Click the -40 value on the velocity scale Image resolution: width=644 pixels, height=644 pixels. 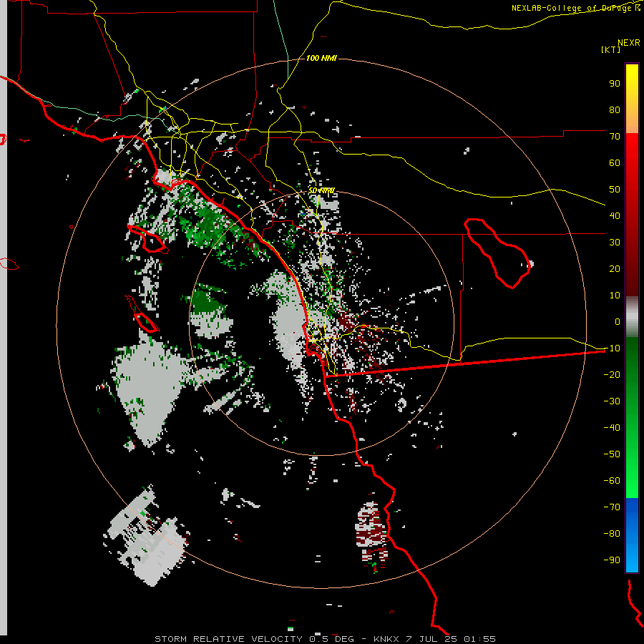[612, 428]
